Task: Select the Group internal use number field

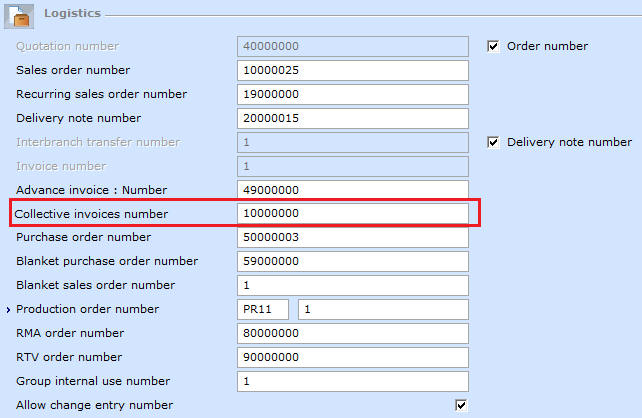Action: point(353,381)
